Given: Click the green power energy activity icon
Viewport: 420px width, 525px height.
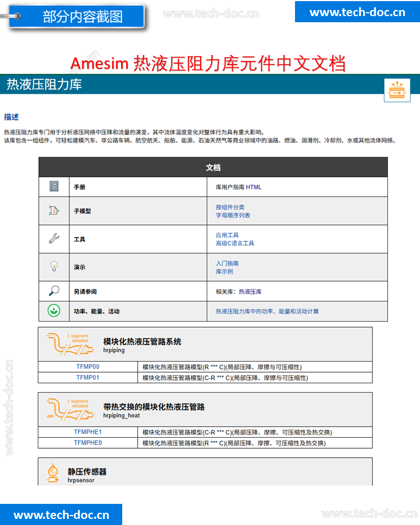Looking at the screenshot, I should click(54, 311).
